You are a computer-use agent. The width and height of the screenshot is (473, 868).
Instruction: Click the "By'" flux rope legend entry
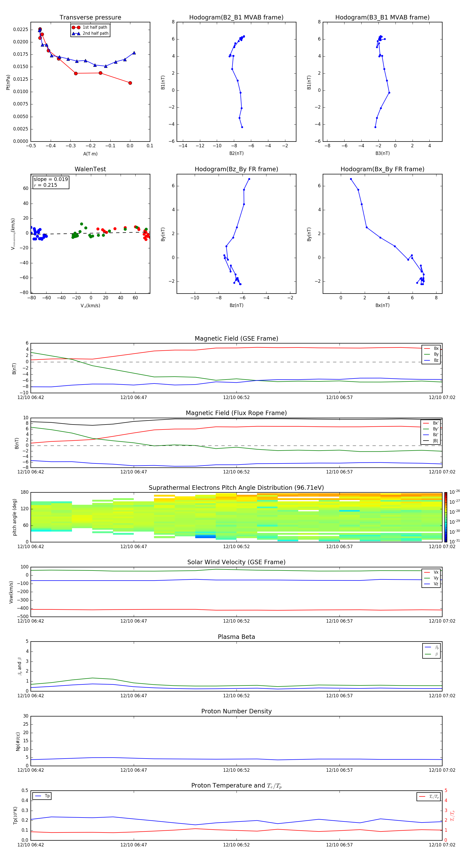point(431,429)
